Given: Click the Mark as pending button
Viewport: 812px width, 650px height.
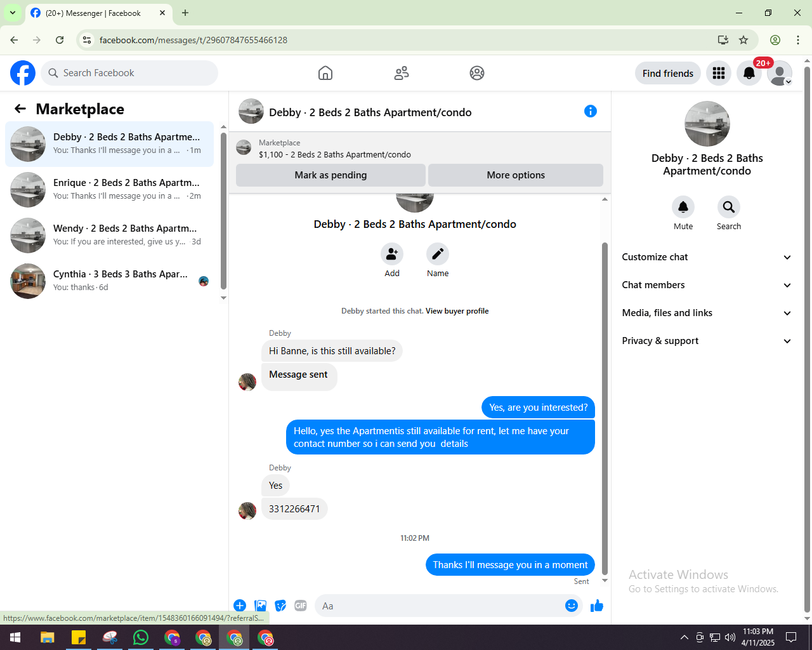Looking at the screenshot, I should [x=331, y=175].
